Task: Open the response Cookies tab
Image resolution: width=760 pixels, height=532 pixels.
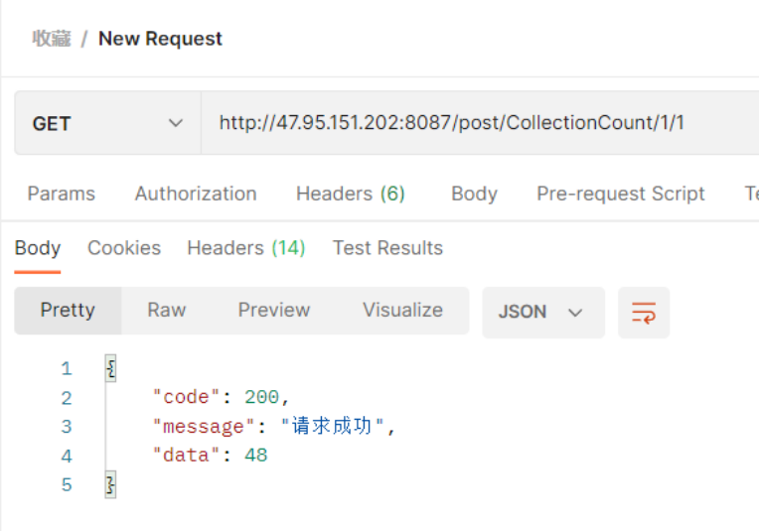Action: tap(124, 248)
